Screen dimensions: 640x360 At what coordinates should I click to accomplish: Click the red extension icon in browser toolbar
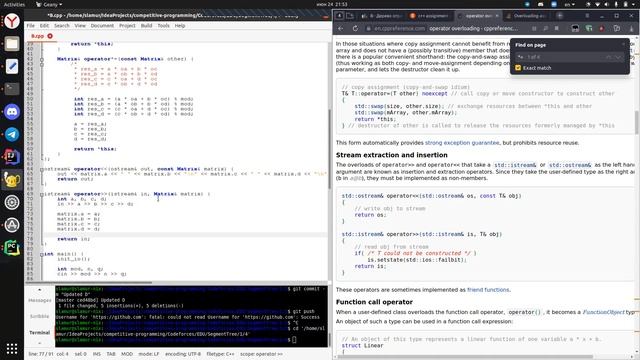601,29
